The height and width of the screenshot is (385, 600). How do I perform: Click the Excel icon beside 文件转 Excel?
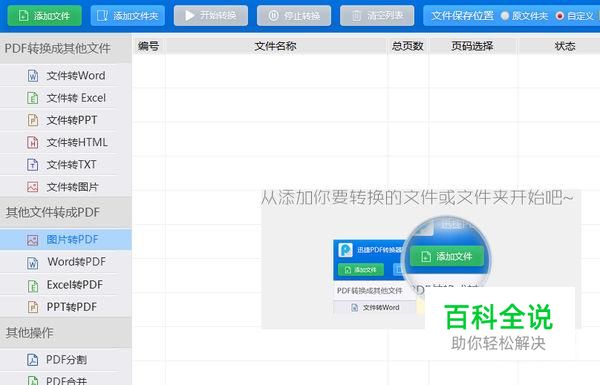pos(33,98)
